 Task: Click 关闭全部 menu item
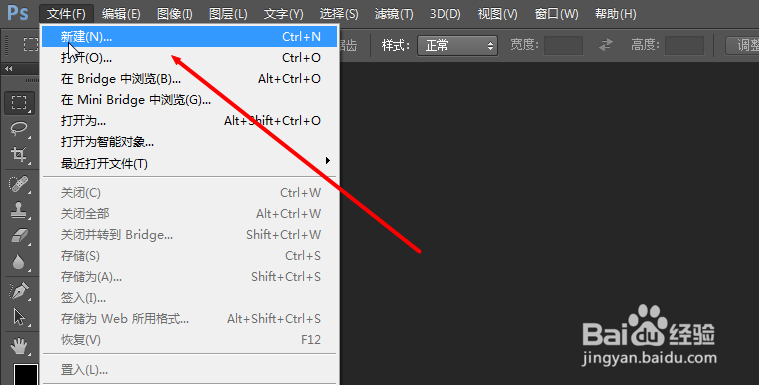pos(189,214)
